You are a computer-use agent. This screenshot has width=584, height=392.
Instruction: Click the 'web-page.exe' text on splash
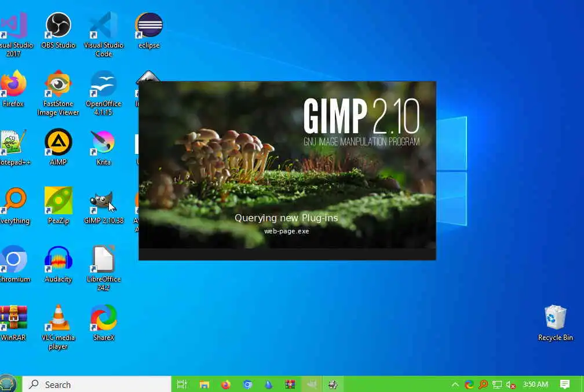click(x=287, y=231)
